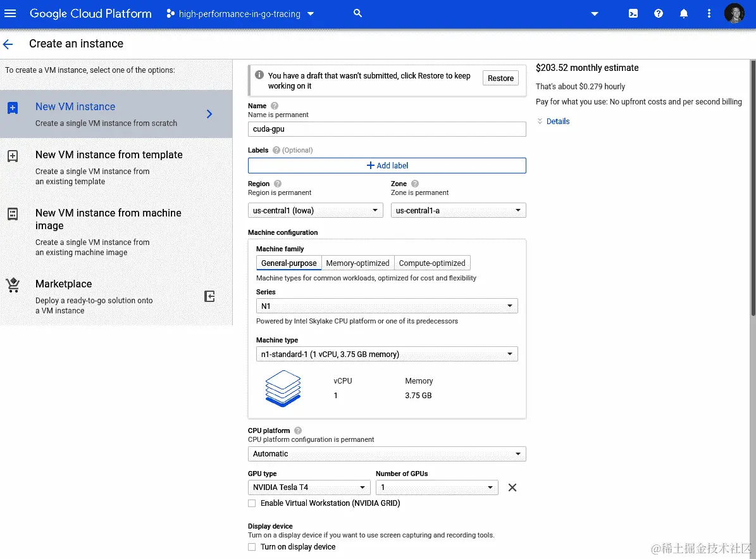The height and width of the screenshot is (559, 756).
Task: Go back with the left arrow
Action: click(8, 44)
